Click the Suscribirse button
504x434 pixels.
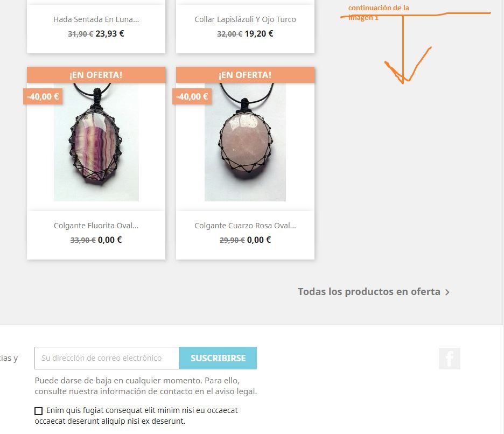click(x=218, y=358)
